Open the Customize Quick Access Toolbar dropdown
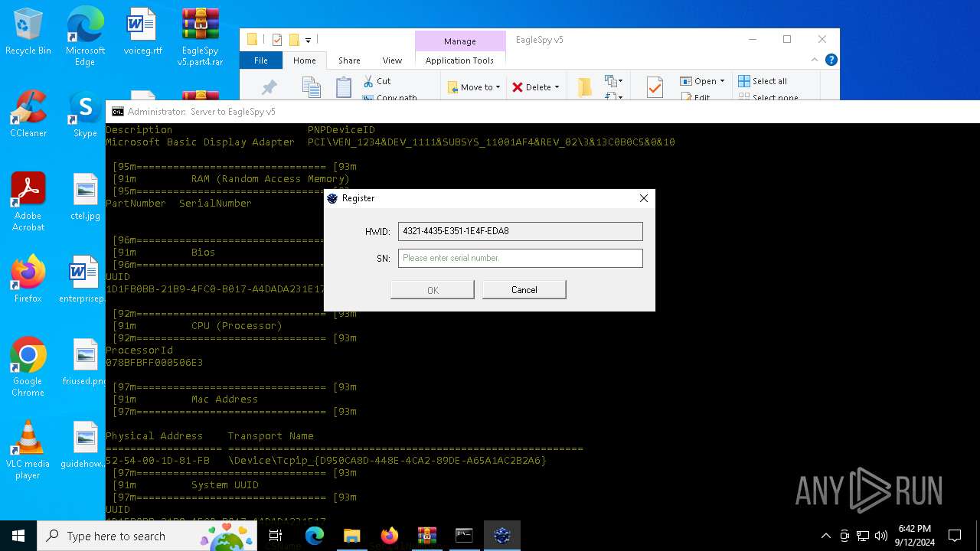 [308, 40]
